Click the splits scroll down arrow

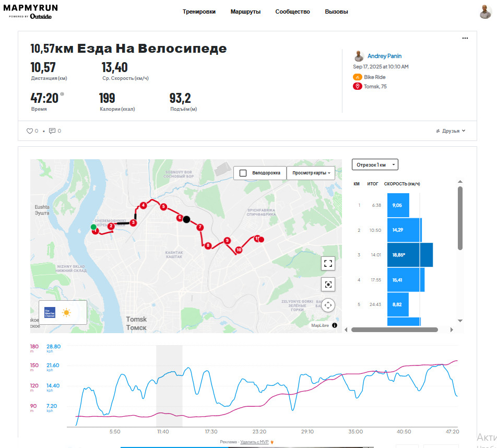460,321
